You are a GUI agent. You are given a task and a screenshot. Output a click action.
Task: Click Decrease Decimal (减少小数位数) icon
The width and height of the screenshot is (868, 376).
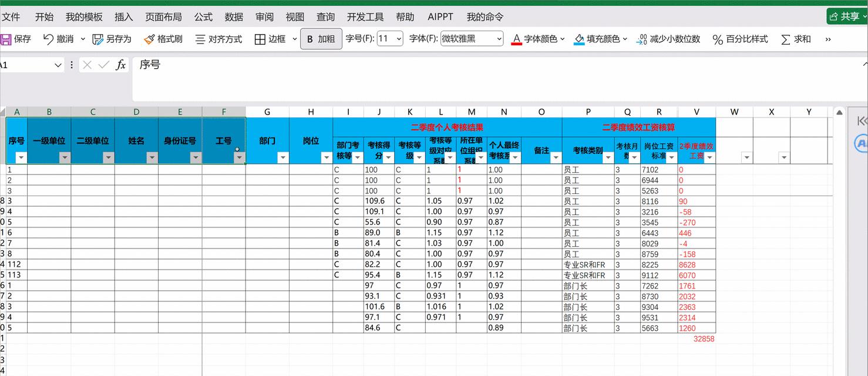click(641, 39)
